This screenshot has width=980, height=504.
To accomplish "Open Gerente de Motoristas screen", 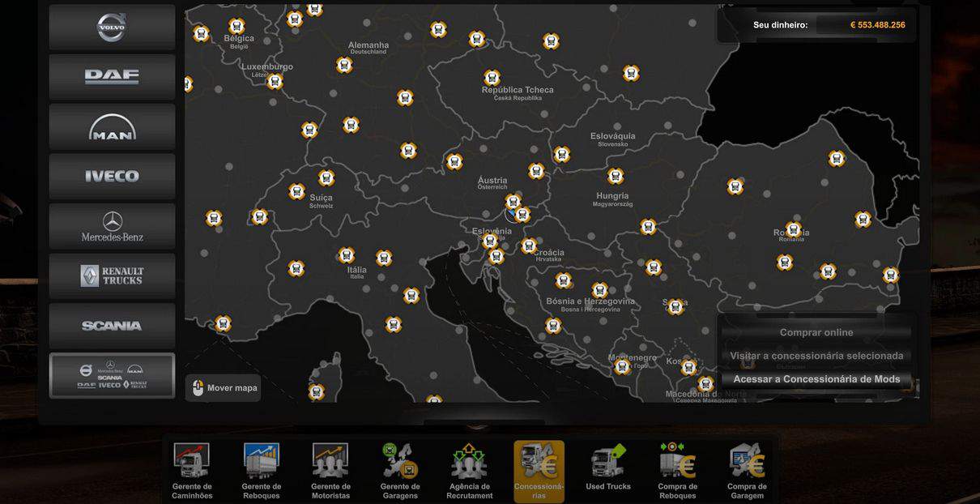I will click(330, 471).
